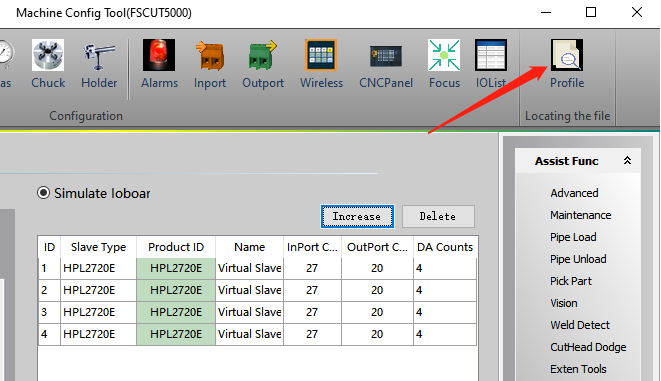Open Pipe Load assist function
661x381 pixels.
click(x=573, y=237)
